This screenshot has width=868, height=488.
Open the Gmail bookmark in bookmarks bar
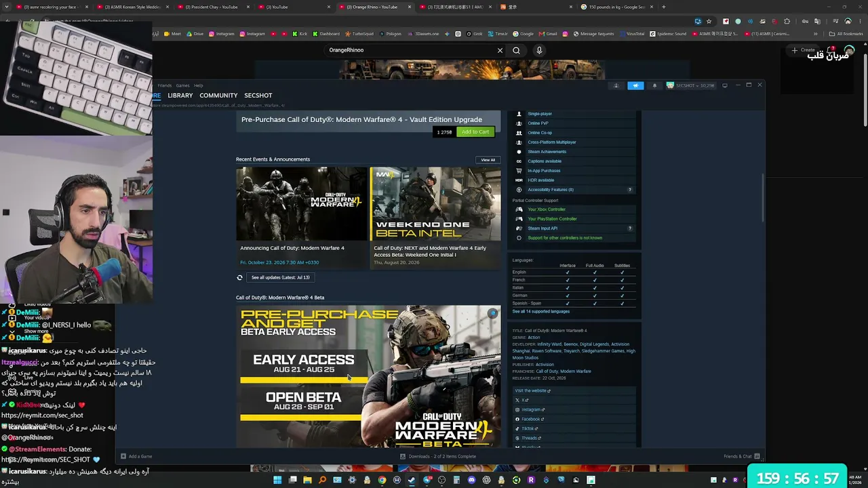[548, 33]
